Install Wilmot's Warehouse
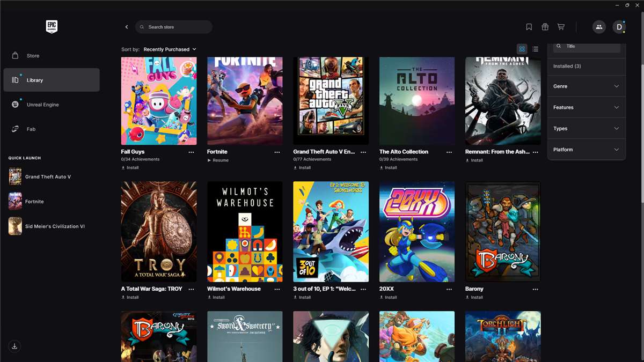This screenshot has width=644, height=362. click(216, 297)
